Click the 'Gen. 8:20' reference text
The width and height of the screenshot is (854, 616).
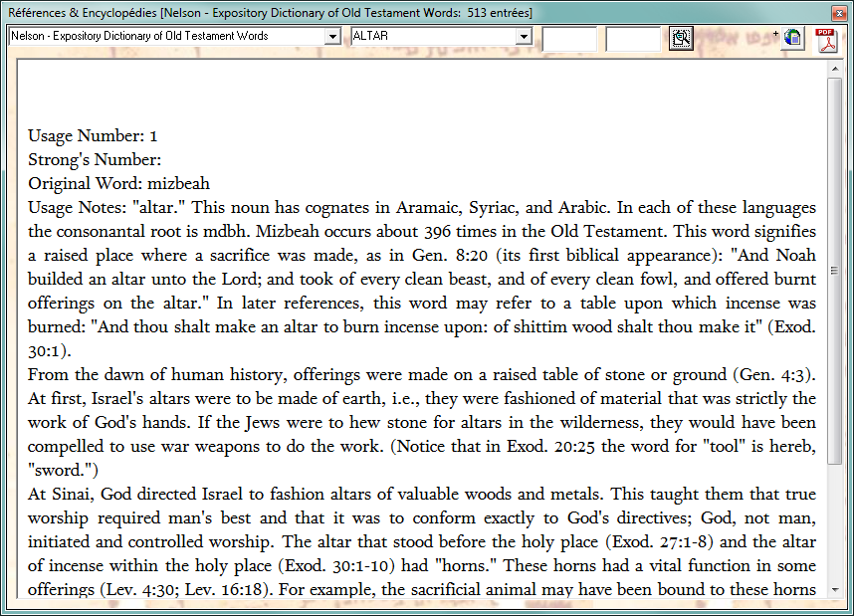click(449, 255)
